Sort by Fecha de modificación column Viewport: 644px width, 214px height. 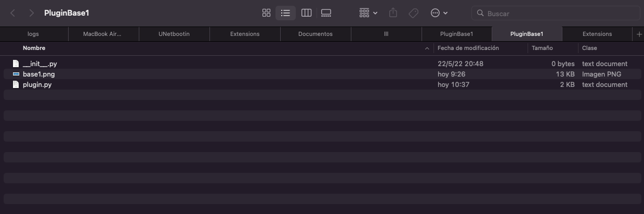coord(468,48)
